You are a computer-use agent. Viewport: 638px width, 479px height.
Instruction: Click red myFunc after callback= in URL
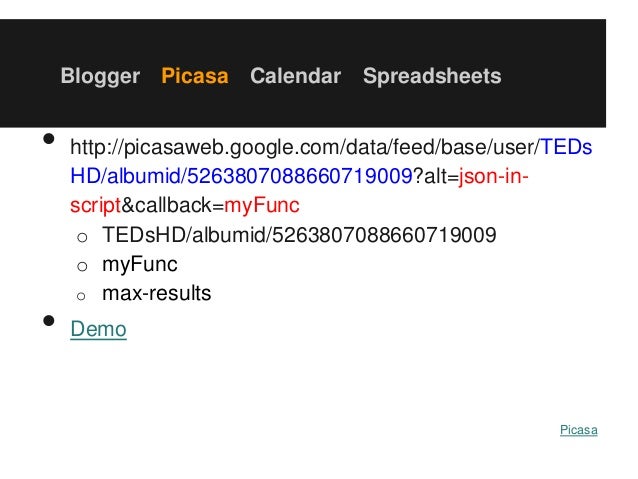tap(262, 207)
